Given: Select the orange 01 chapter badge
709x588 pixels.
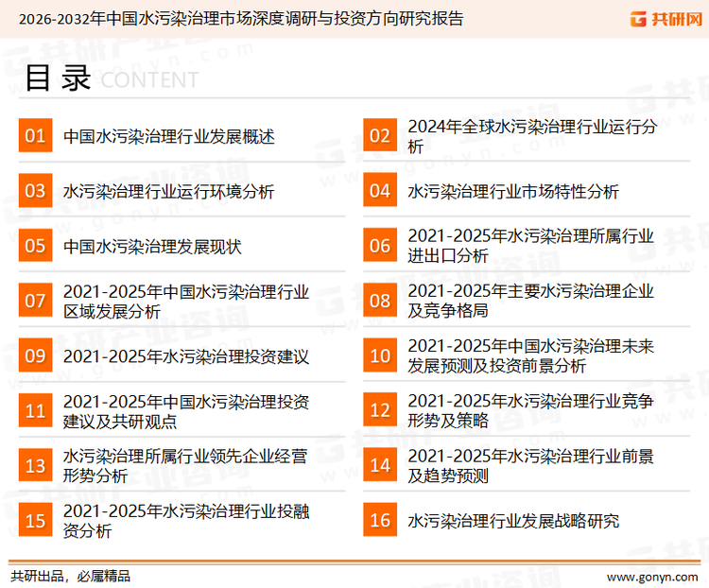Looking at the screenshot, I should [35, 135].
